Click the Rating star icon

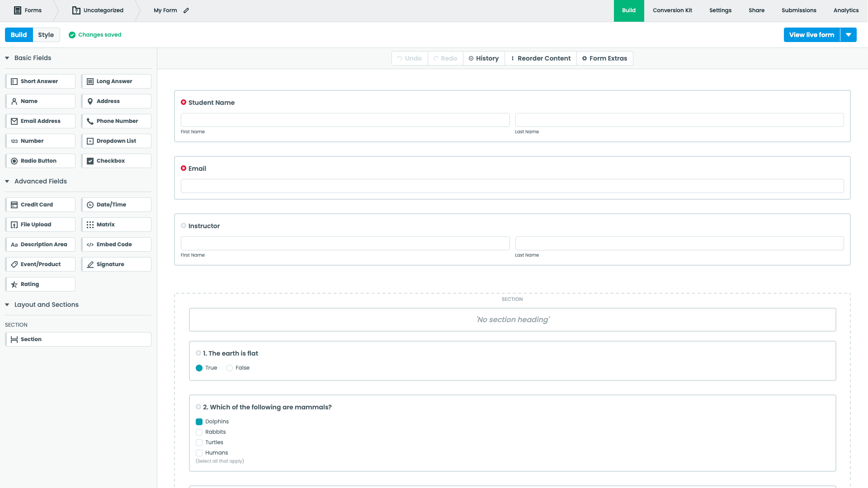pos(14,284)
